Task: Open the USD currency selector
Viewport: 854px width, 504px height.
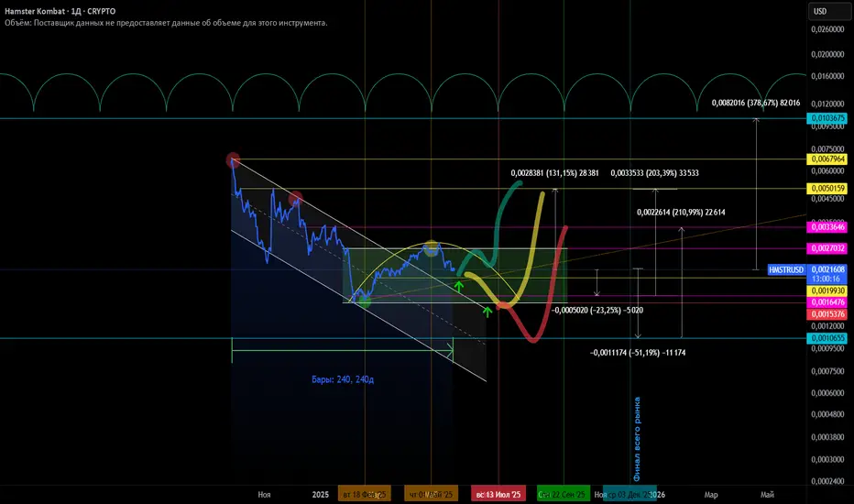Action: 828,11
